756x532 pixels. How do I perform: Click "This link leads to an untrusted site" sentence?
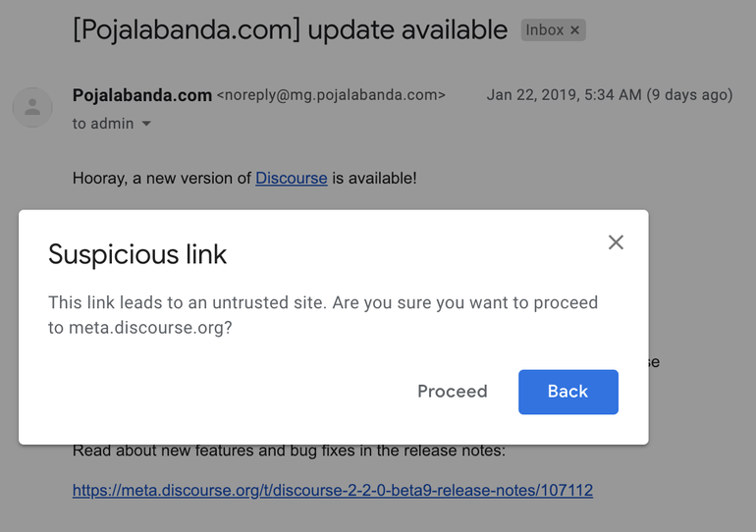[187, 302]
